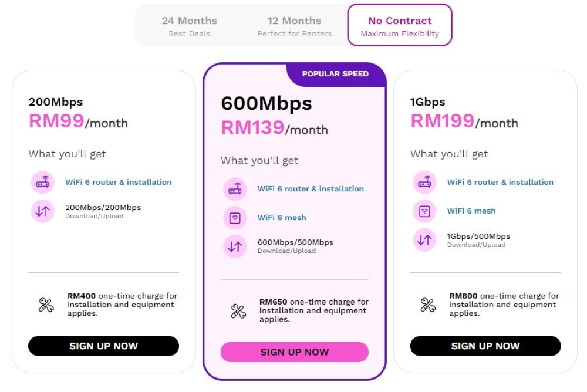The width and height of the screenshot is (587, 392).
Task: Click tools icon beside RM800 charge
Action: [427, 305]
